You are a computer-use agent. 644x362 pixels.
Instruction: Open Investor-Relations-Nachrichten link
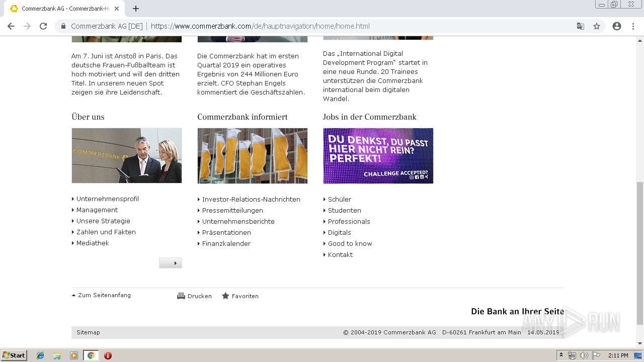[x=251, y=200]
